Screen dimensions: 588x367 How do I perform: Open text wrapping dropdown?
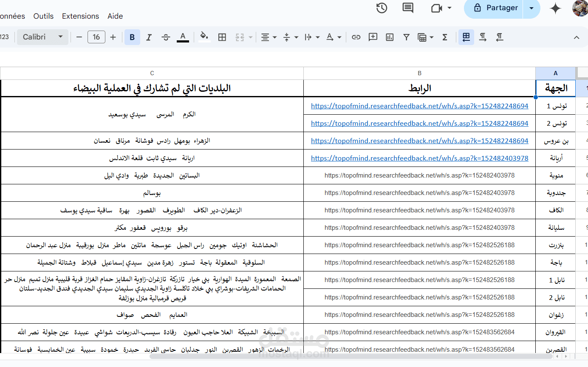pyautogui.click(x=312, y=37)
